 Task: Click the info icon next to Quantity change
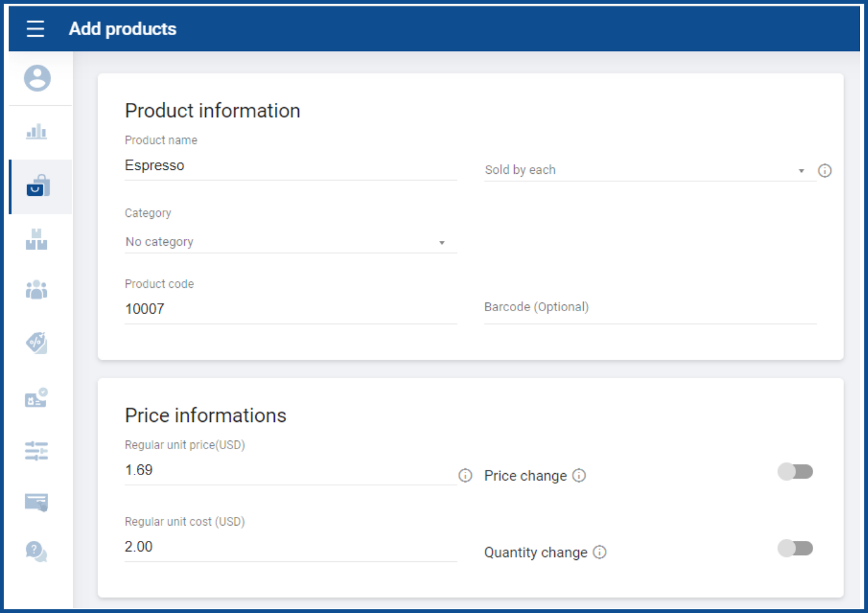click(x=600, y=552)
